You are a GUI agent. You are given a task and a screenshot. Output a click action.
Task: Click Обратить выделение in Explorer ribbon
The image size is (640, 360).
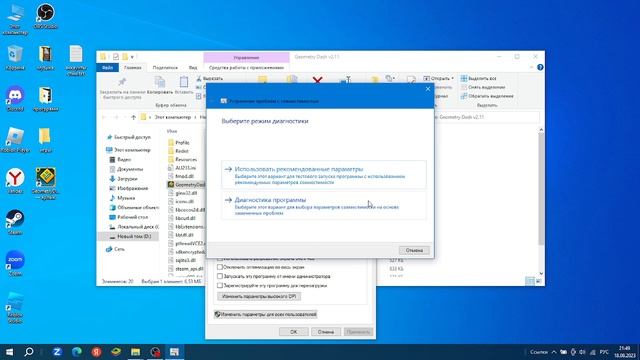(x=487, y=96)
